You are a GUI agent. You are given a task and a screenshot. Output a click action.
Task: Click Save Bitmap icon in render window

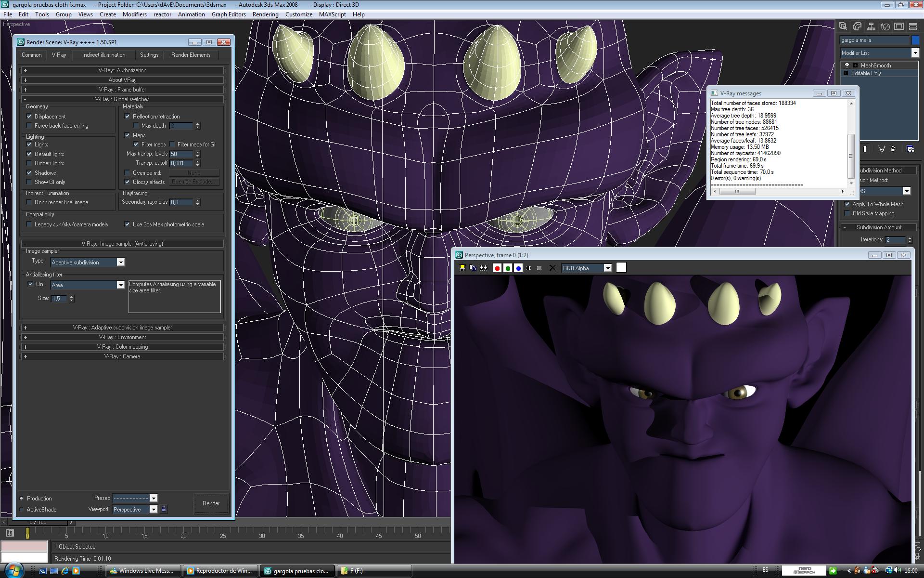point(462,268)
